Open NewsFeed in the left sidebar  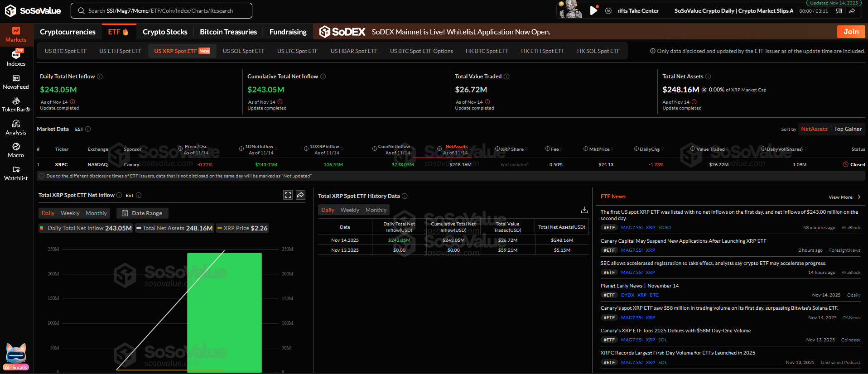click(x=16, y=82)
